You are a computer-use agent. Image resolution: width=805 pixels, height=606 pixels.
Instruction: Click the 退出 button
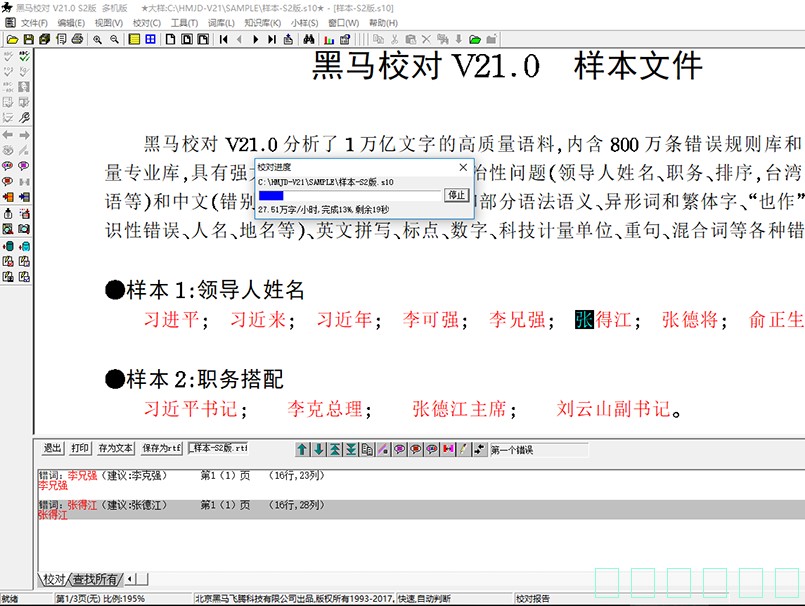(x=52, y=448)
